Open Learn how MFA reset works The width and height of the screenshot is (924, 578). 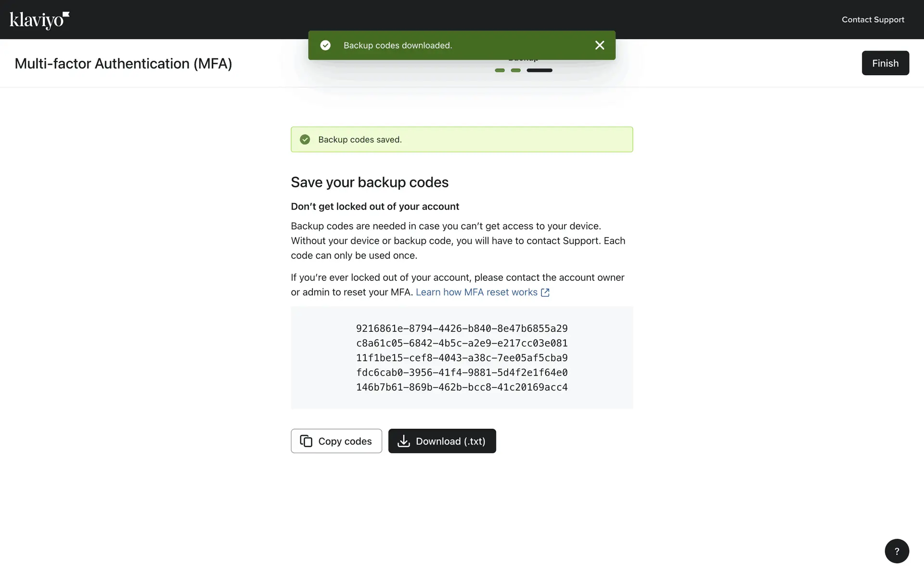tap(476, 292)
